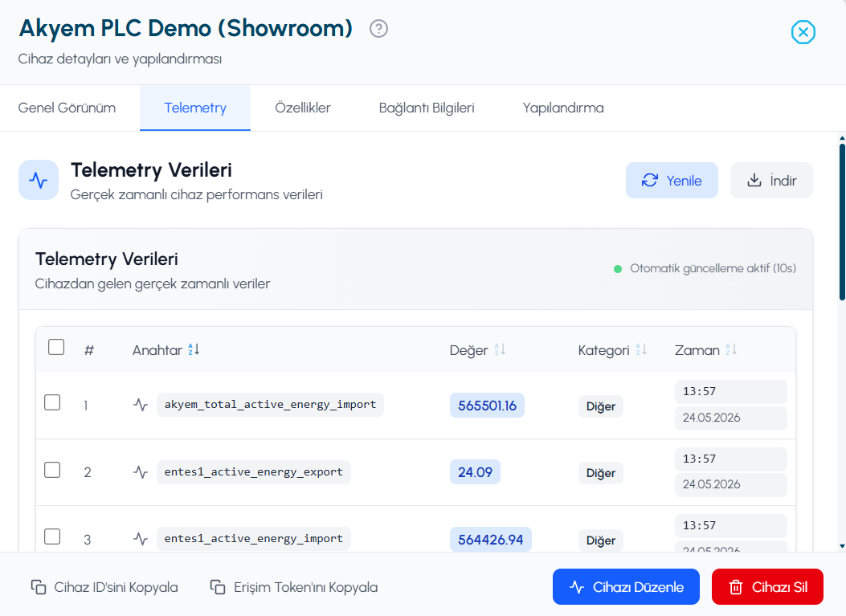Click Erişim Token'ını Kopyala
Viewport: 846px width, 616px height.
click(x=294, y=587)
